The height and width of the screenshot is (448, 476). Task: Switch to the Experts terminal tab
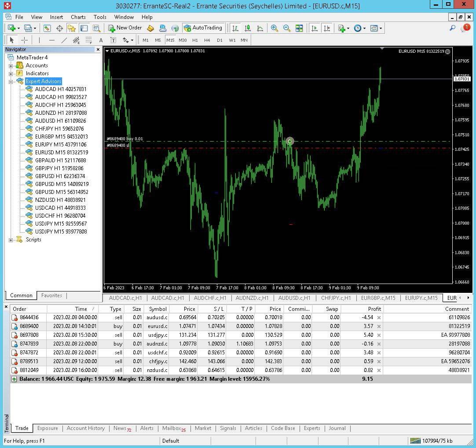(x=312, y=428)
